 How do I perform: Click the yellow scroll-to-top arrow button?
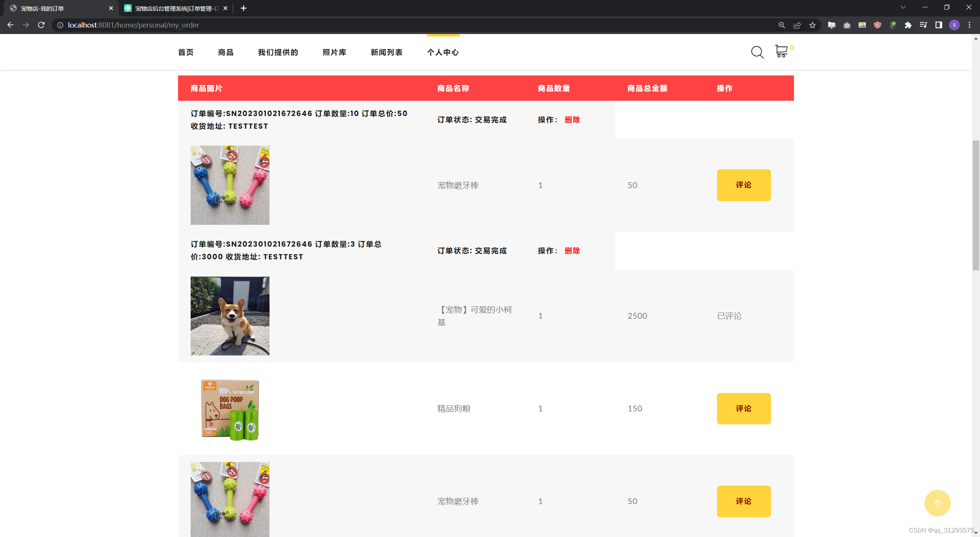[937, 503]
